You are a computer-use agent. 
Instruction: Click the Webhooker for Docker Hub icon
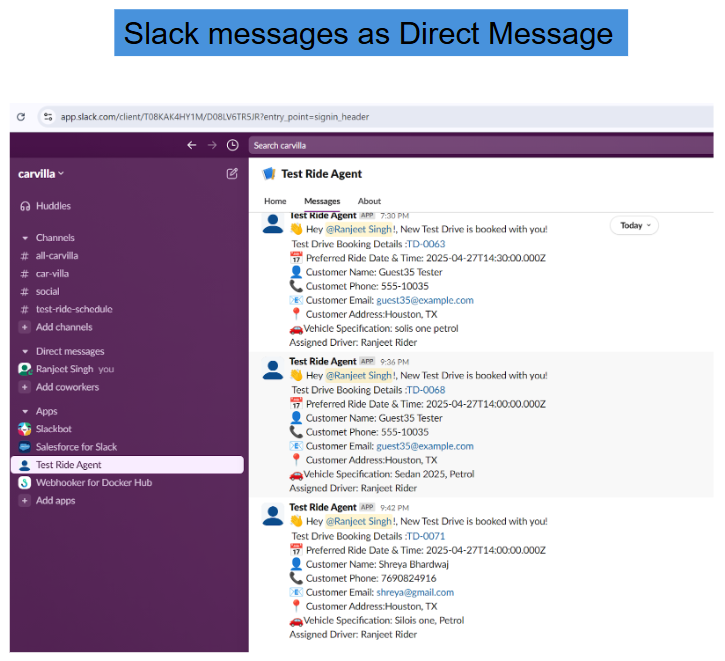pyautogui.click(x=25, y=483)
